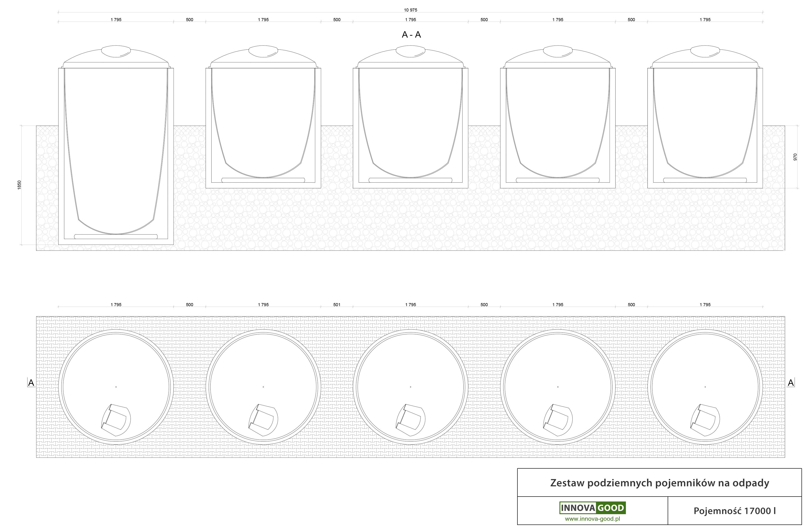Viewport: 809px width, 532px height.
Task: Click the lid hatch icon in rightmost plan circle
Action: (705, 420)
